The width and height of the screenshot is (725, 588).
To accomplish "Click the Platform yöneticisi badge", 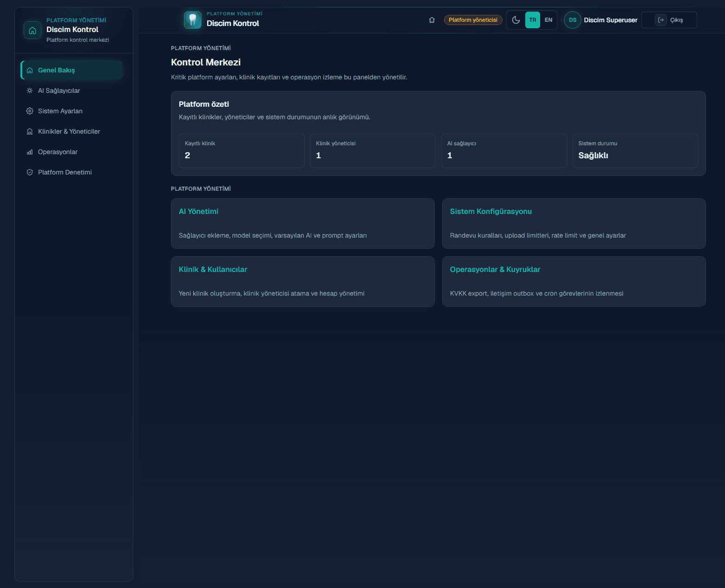I will pyautogui.click(x=473, y=20).
